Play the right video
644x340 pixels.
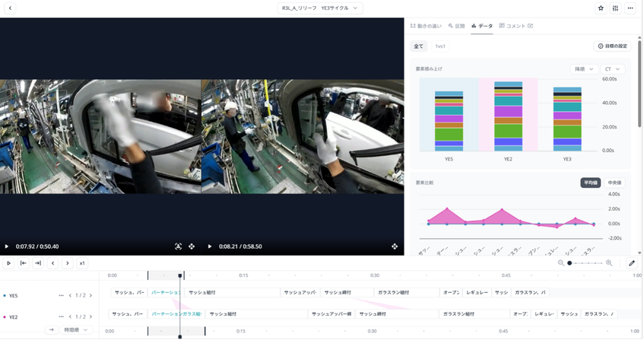(209, 246)
